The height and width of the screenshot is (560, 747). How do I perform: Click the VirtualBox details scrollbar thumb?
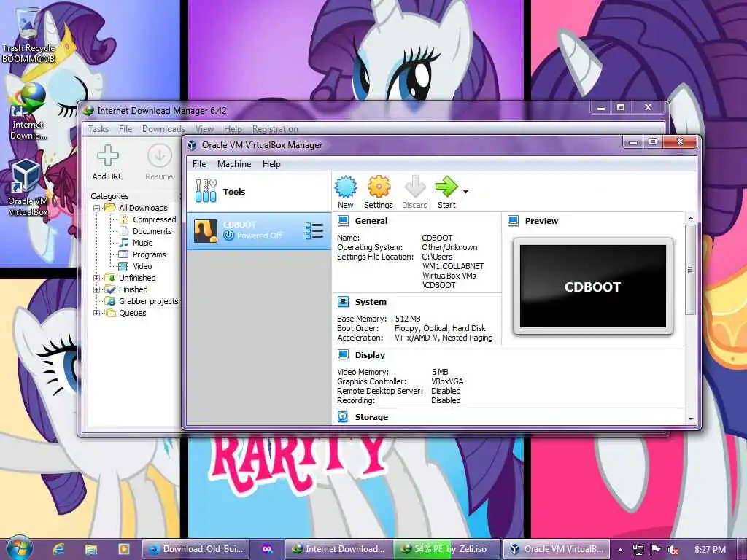coord(690,270)
